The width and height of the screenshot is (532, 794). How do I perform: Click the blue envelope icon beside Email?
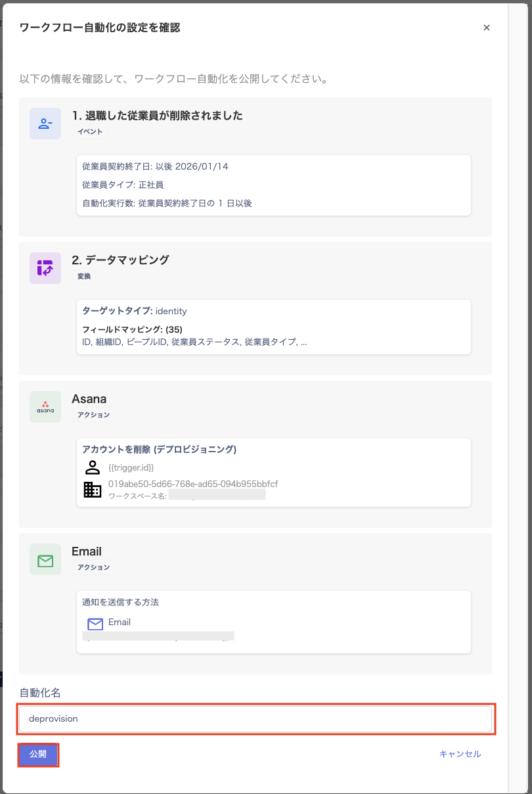point(95,624)
